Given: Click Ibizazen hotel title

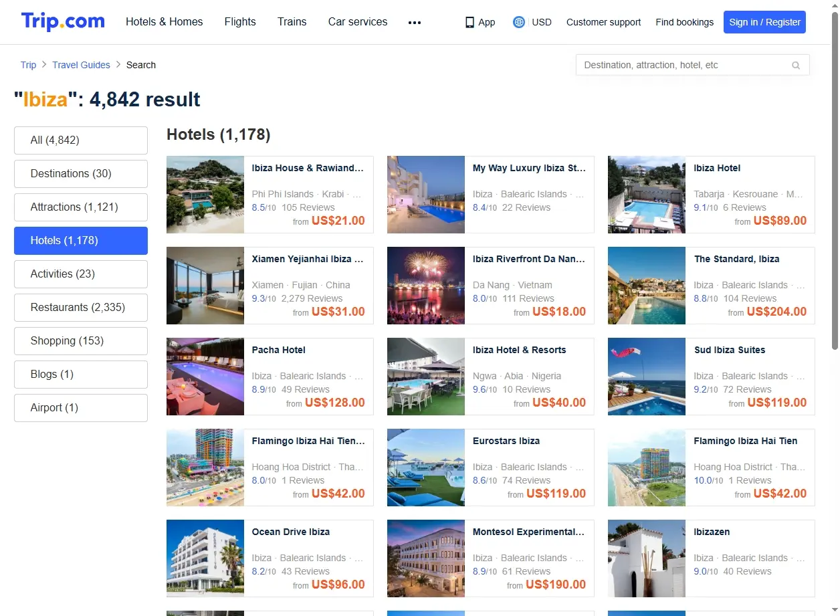Looking at the screenshot, I should (712, 532).
